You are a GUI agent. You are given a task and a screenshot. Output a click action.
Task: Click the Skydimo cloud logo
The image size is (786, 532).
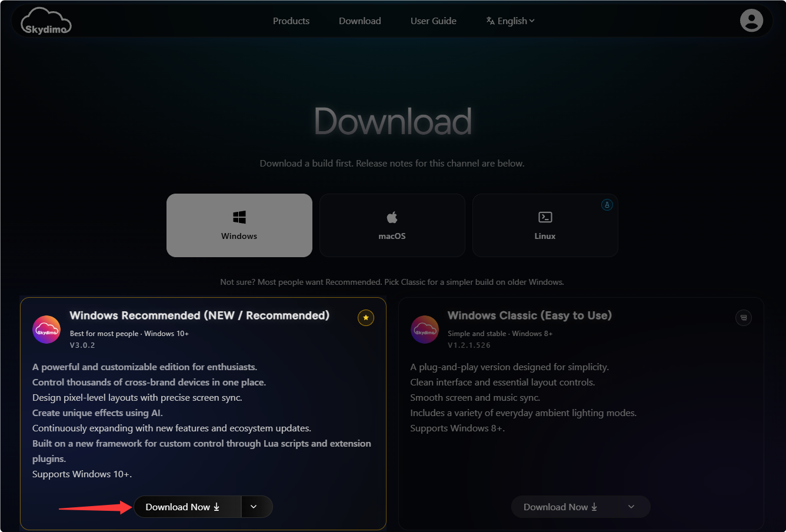point(46,21)
